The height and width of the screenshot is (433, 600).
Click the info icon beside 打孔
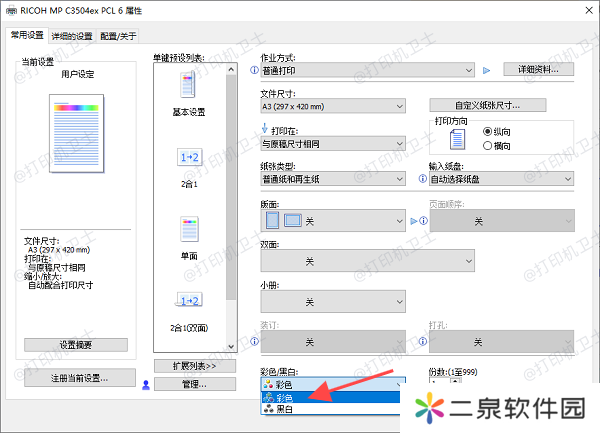(422, 341)
